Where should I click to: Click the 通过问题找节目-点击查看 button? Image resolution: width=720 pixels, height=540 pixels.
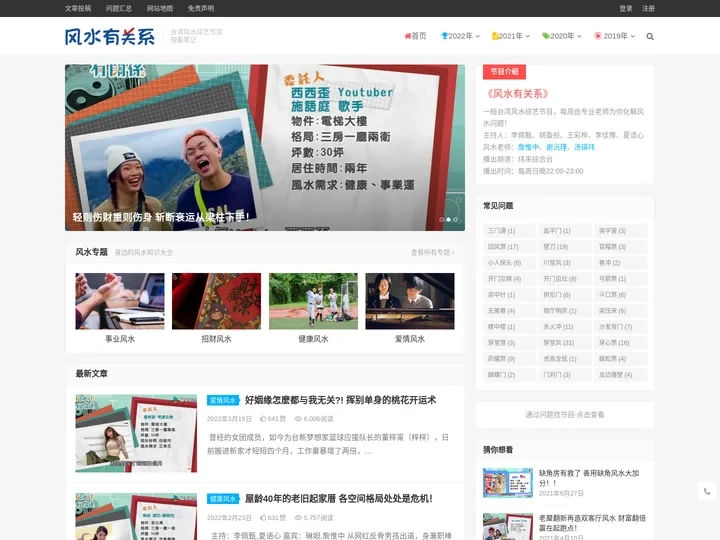(x=565, y=415)
